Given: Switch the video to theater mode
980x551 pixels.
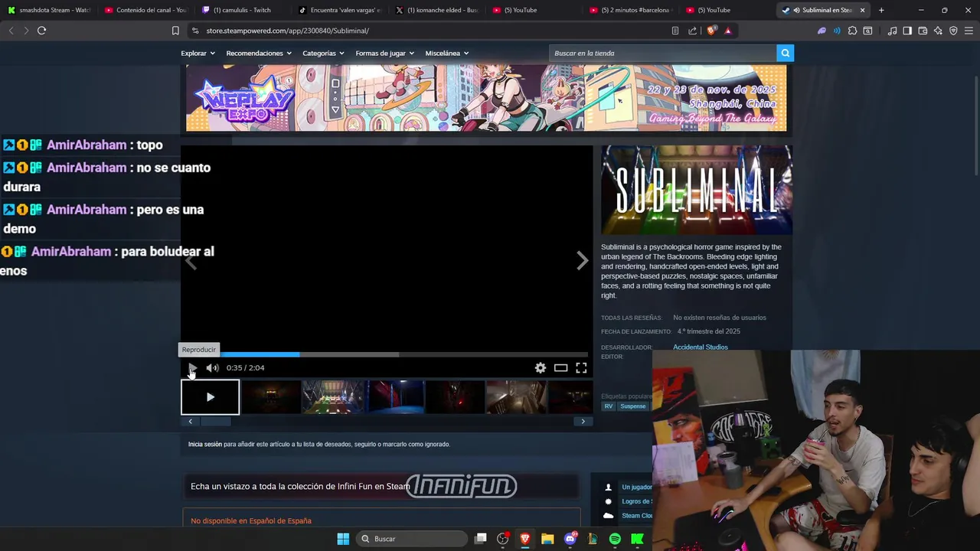Looking at the screenshot, I should (560, 368).
